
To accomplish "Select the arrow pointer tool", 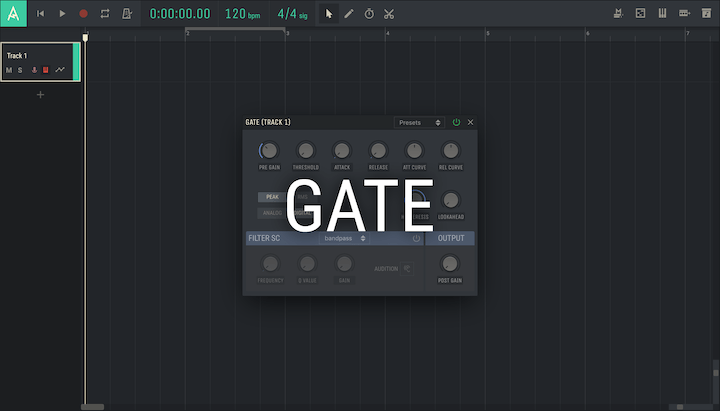I will 329,14.
